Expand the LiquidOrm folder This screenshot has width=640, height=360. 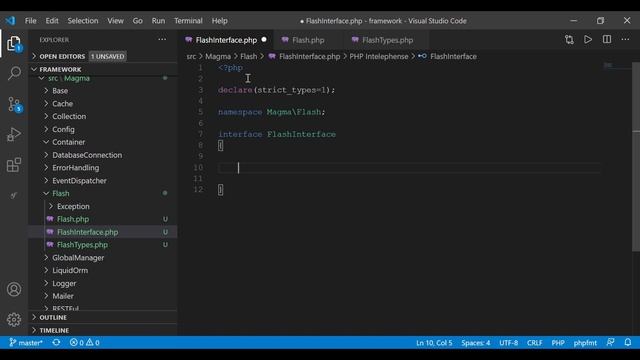[x=102, y=270]
